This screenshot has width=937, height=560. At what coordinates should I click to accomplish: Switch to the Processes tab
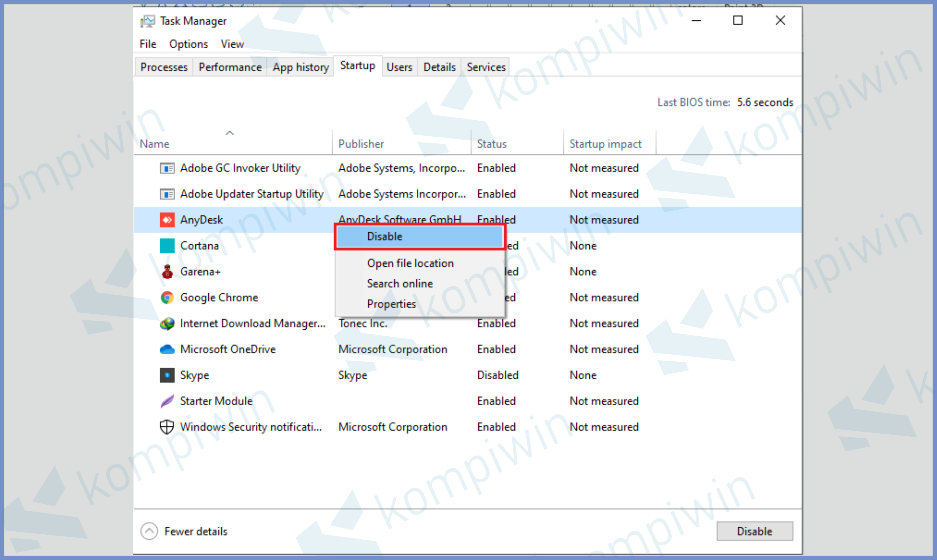164,67
